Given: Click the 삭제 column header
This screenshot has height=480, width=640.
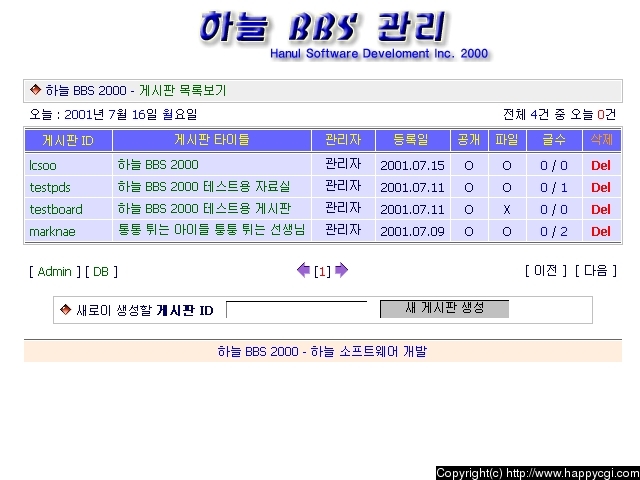Looking at the screenshot, I should (x=602, y=140).
